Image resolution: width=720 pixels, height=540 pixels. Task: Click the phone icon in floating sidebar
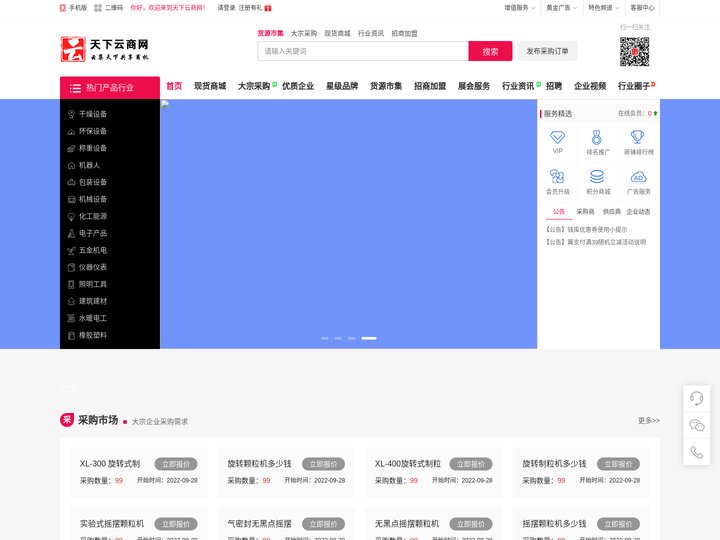tap(697, 452)
